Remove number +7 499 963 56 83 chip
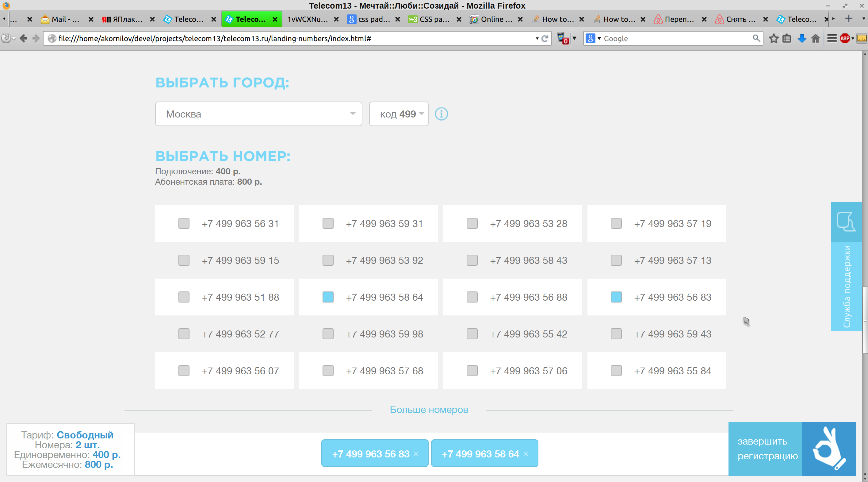The height and width of the screenshot is (482, 868). [416, 454]
